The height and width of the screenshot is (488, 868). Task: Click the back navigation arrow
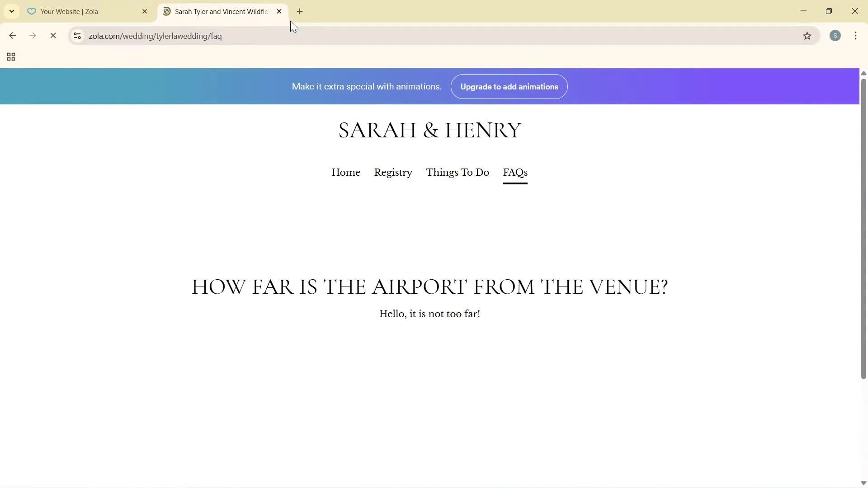[12, 36]
